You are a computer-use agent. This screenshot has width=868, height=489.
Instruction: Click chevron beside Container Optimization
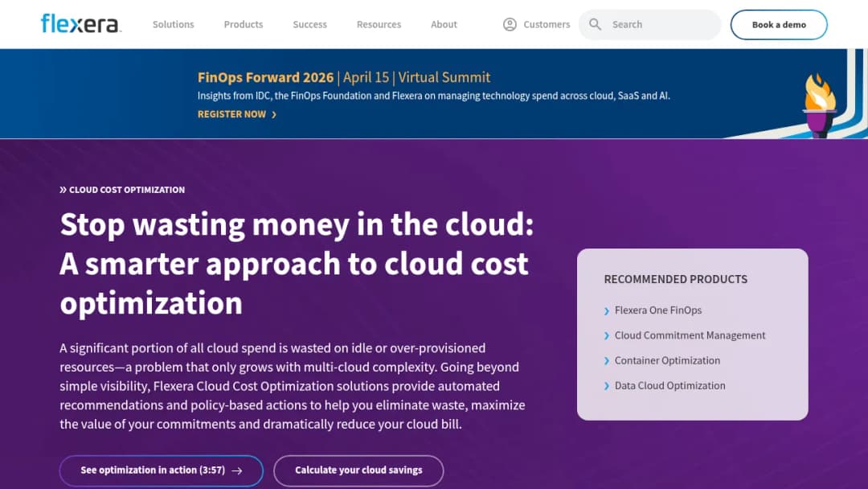click(x=607, y=361)
